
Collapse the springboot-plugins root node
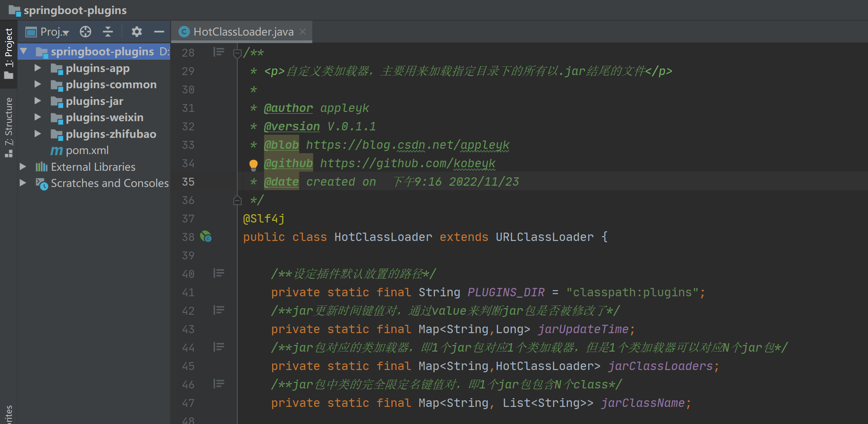(x=24, y=51)
